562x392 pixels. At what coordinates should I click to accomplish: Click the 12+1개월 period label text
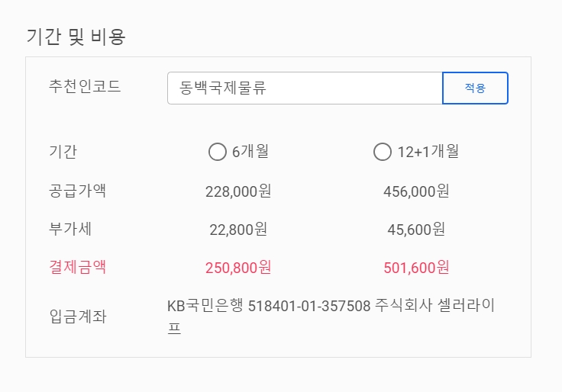pyautogui.click(x=428, y=152)
